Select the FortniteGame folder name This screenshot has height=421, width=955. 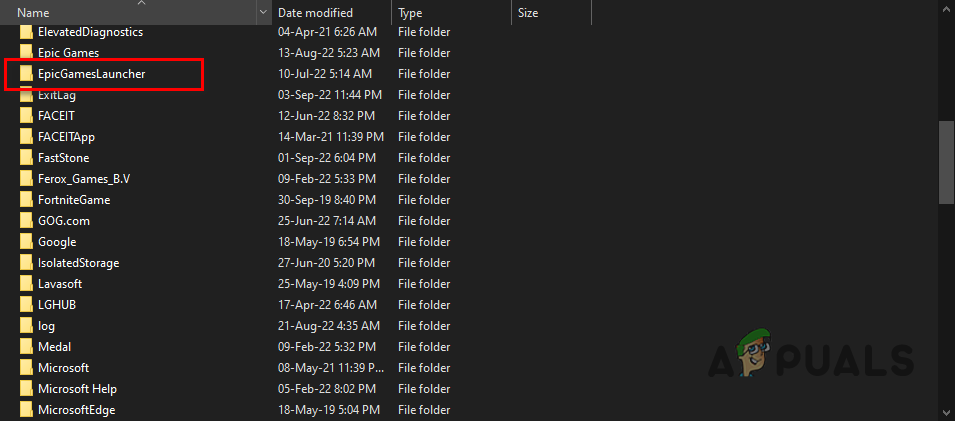pyautogui.click(x=74, y=200)
